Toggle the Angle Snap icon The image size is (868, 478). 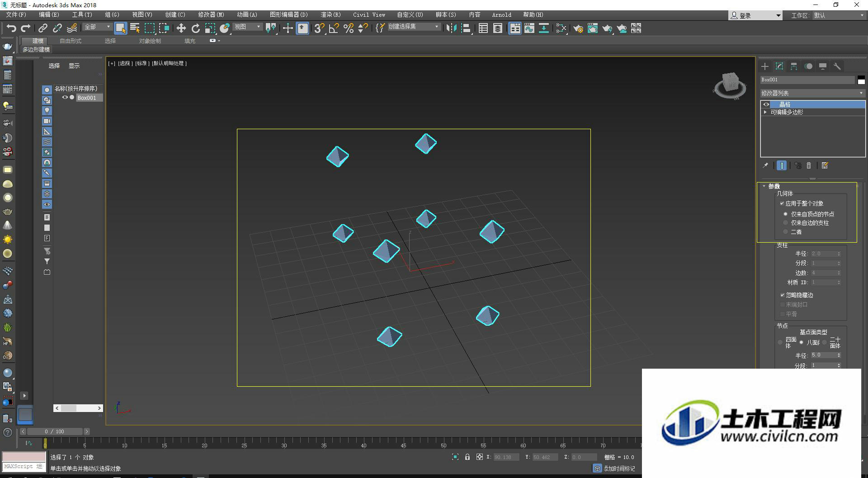point(334,28)
